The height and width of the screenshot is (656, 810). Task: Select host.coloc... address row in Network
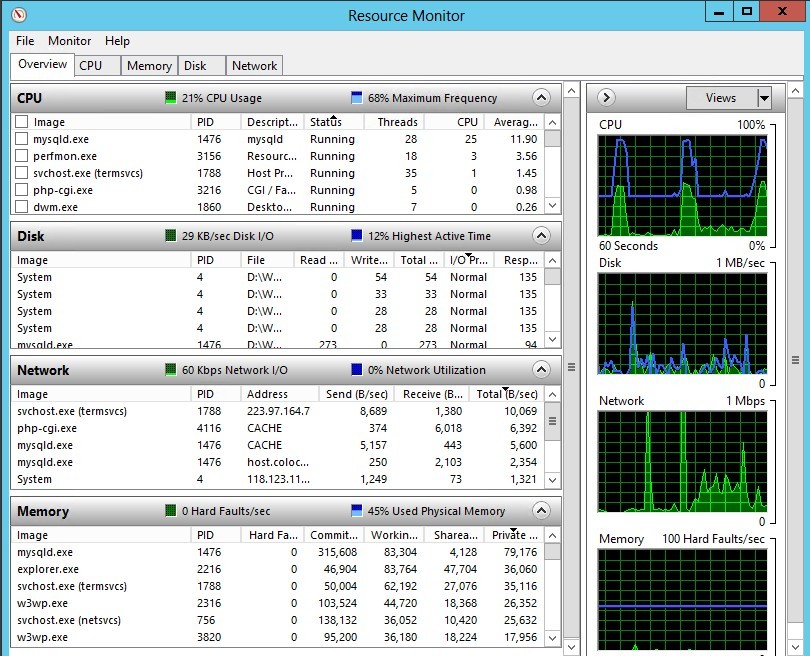click(278, 462)
